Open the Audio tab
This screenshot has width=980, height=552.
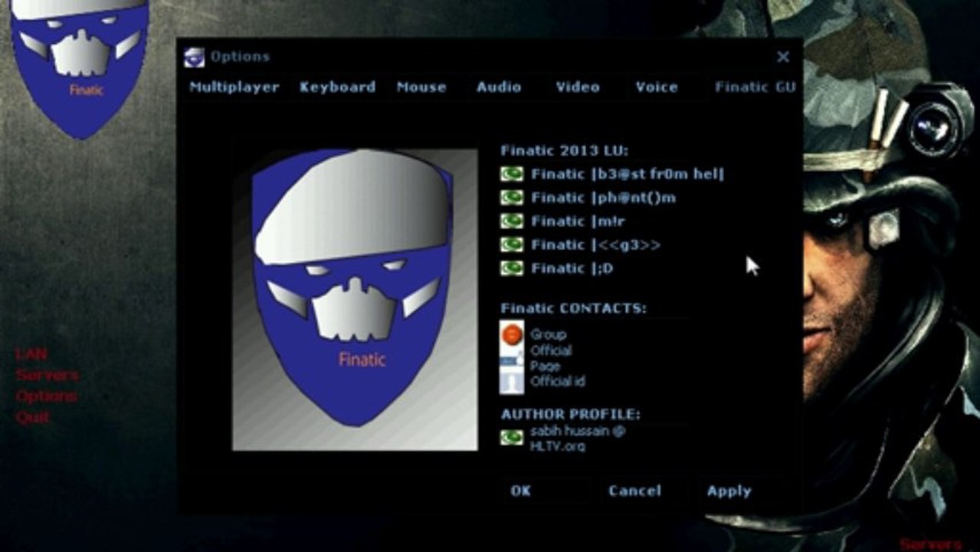[x=499, y=87]
